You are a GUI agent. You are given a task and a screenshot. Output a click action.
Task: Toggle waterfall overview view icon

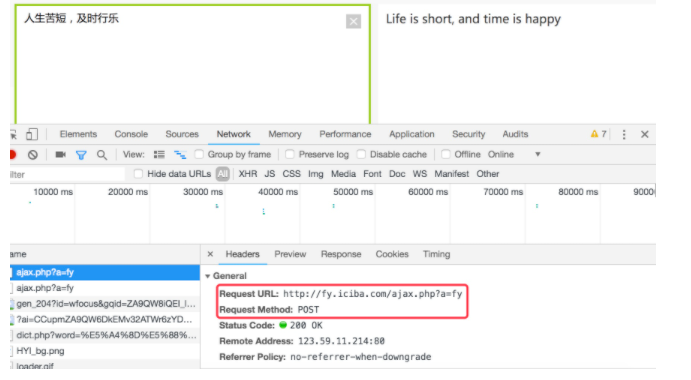click(x=180, y=155)
